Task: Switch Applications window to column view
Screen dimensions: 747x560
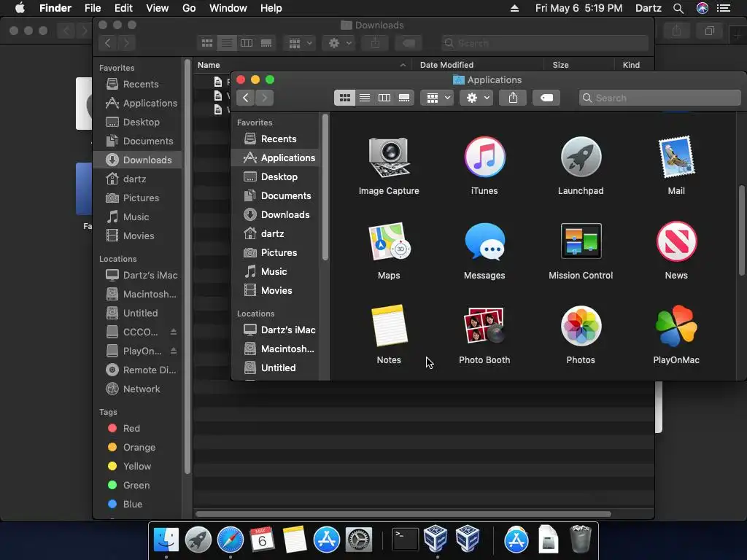Action: (384, 98)
